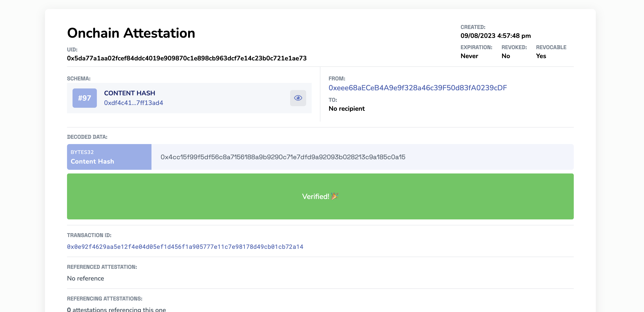Select the UID value 0x5da77a1aa02f...

pos(187,58)
